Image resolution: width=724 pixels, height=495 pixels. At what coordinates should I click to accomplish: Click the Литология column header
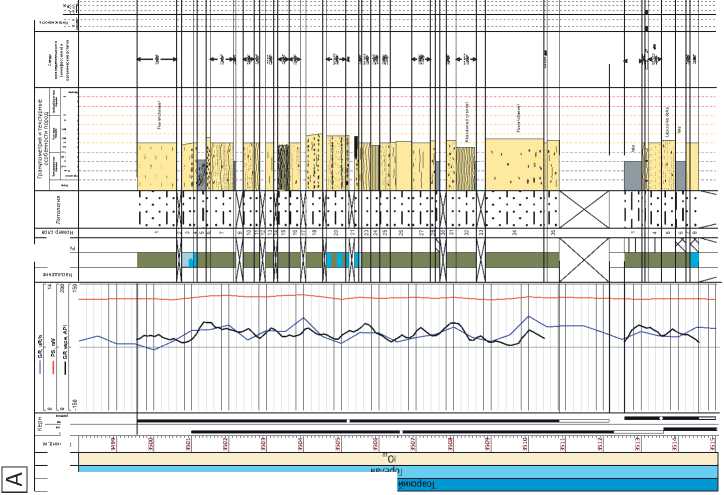pyautogui.click(x=57, y=210)
